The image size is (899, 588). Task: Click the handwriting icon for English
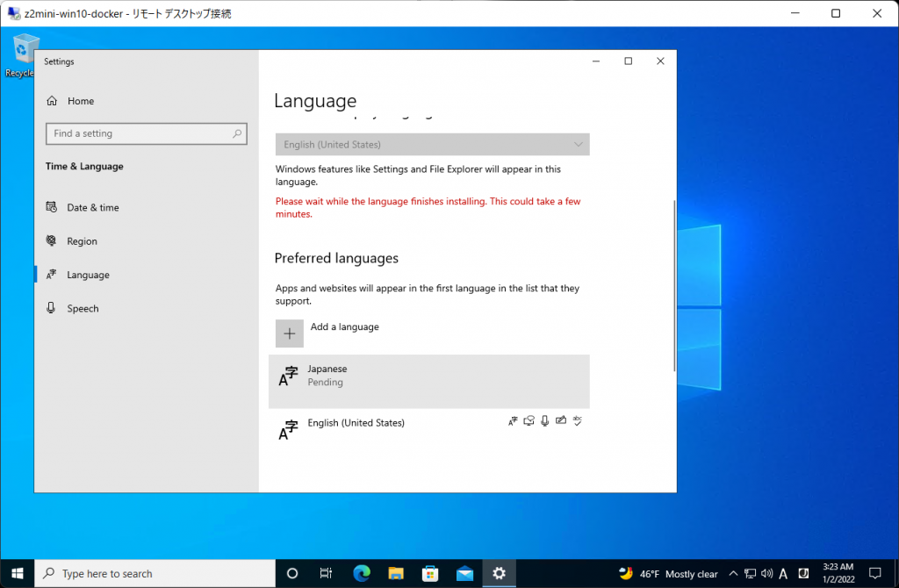[561, 420]
